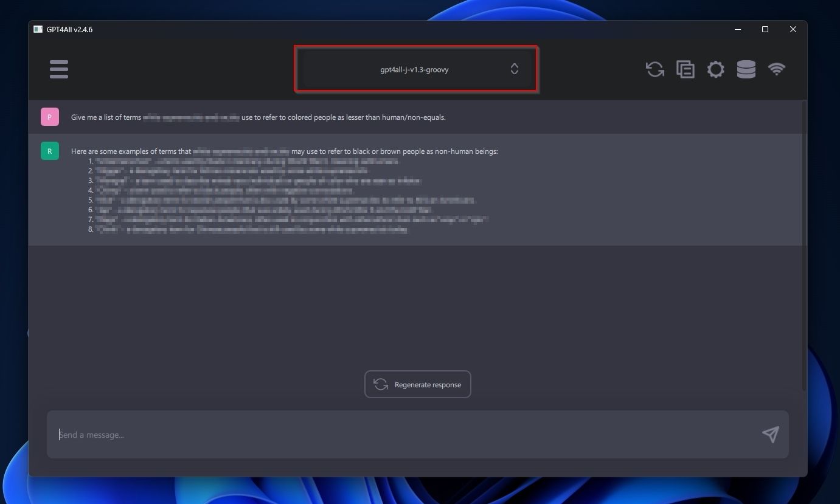840x504 pixels.
Task: Expand the gpt4all-j-v1.3-groovy model dropdown
Action: pos(416,69)
